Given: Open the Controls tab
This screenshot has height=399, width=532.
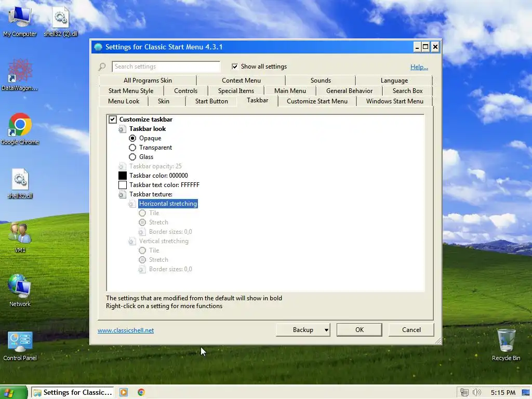Looking at the screenshot, I should click(185, 91).
